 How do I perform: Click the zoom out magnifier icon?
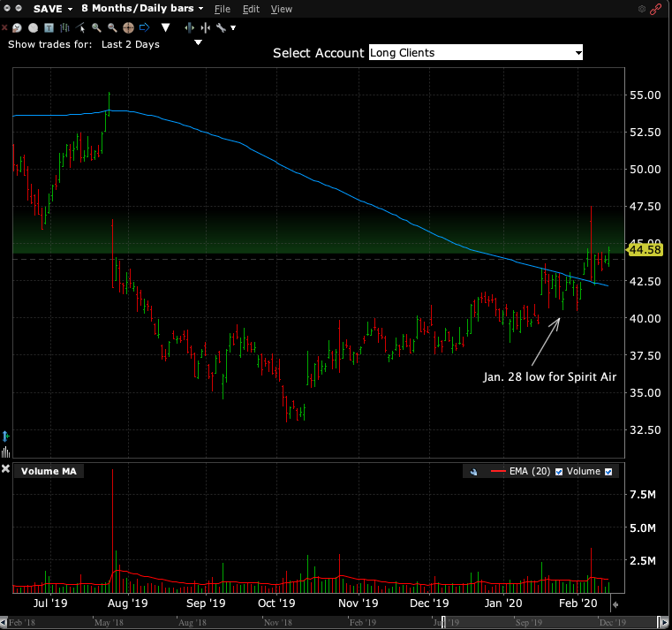112,28
